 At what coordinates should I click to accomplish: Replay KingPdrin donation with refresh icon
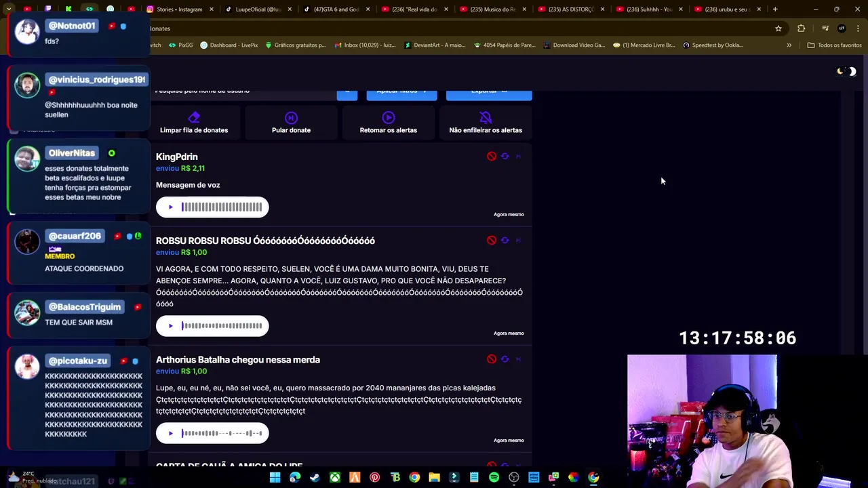pyautogui.click(x=505, y=157)
